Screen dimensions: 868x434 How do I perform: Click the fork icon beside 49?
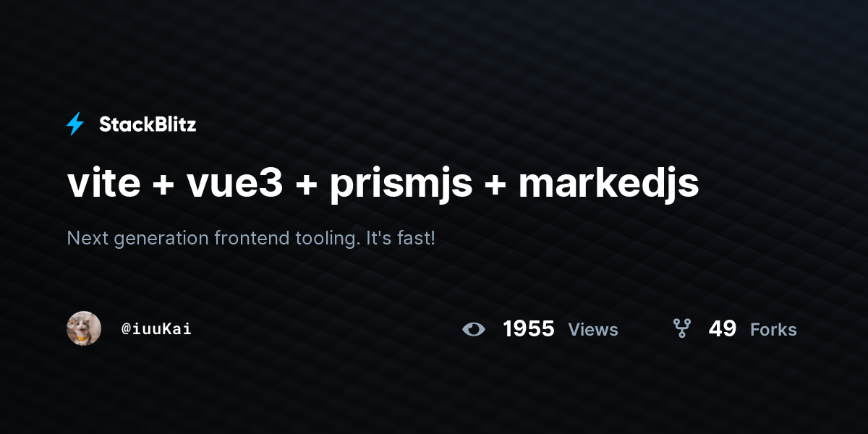click(x=681, y=329)
